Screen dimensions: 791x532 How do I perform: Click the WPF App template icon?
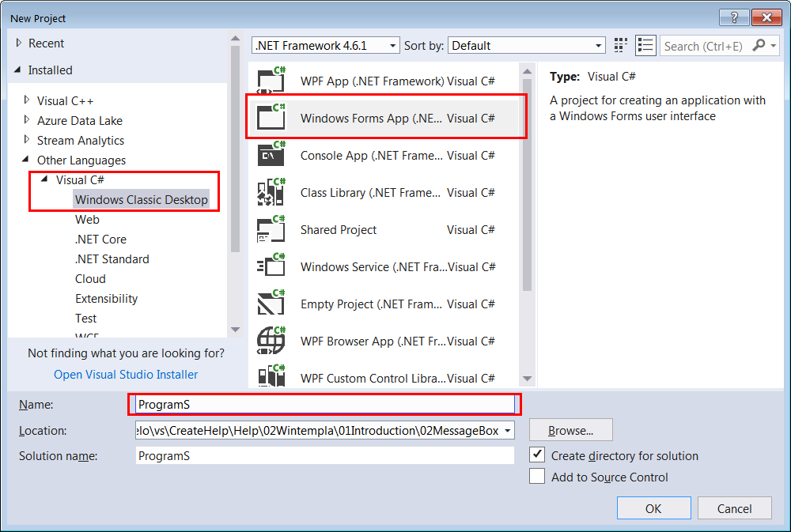[271, 80]
